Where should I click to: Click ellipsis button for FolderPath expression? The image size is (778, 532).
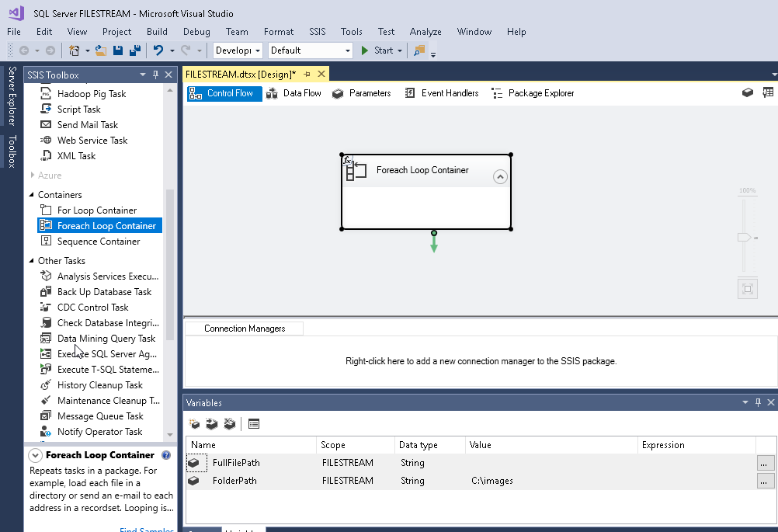[766, 481]
